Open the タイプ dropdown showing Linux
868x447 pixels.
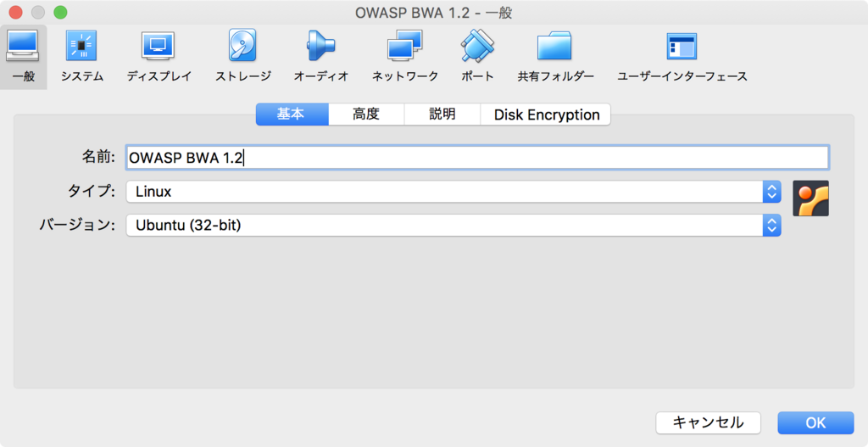pyautogui.click(x=453, y=192)
